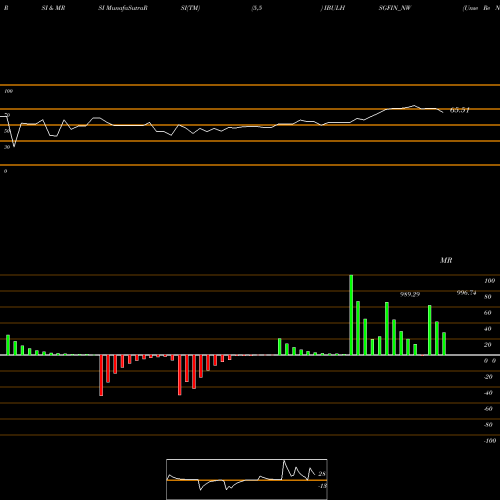Click the MR panel label

[x=446, y=260]
